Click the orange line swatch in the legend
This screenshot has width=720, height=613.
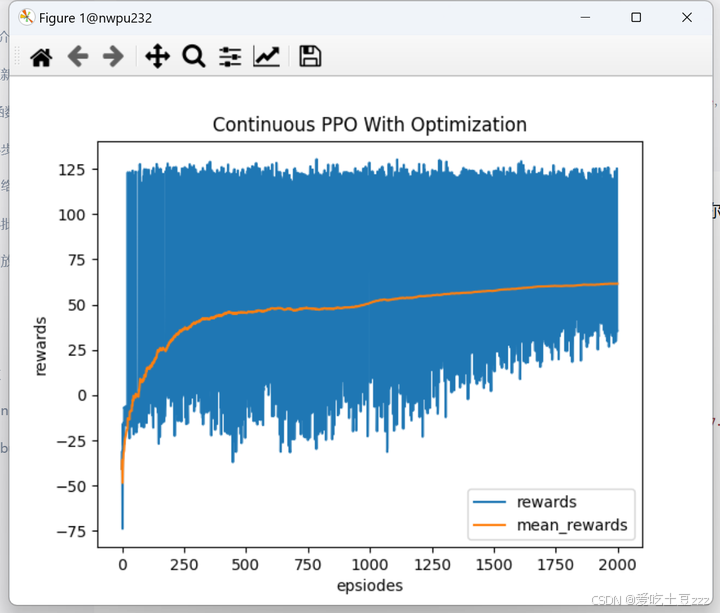492,525
